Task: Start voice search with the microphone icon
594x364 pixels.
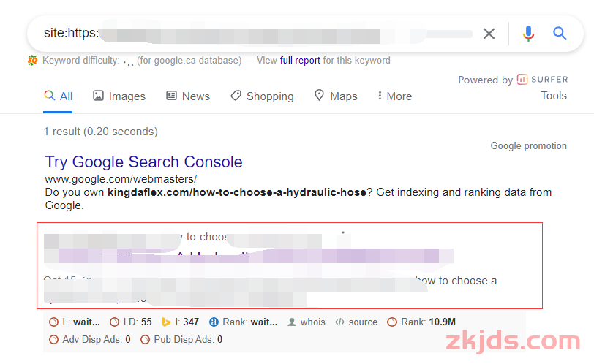Action: [528, 34]
